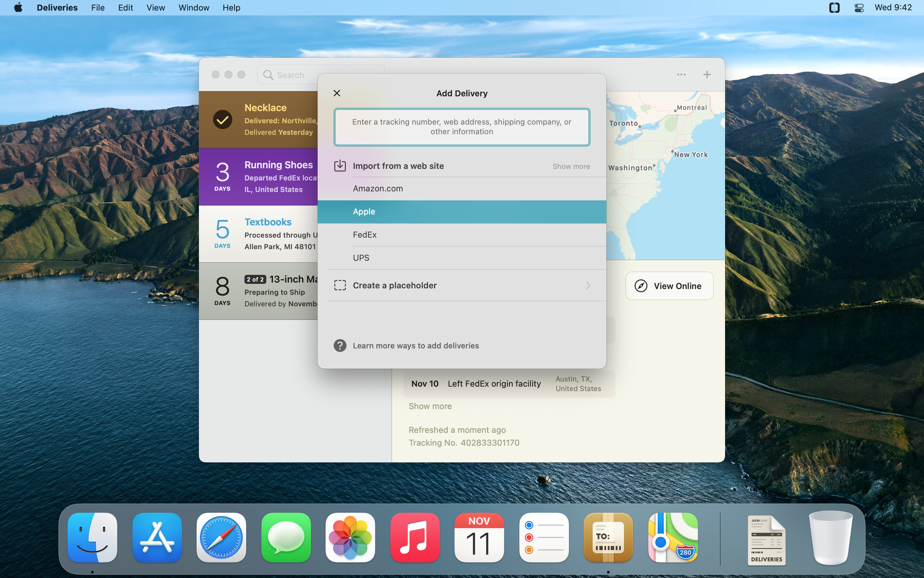Screen dimensions: 924x578
Task: Click Refreshed a moment ago text
Action: pyautogui.click(x=457, y=430)
